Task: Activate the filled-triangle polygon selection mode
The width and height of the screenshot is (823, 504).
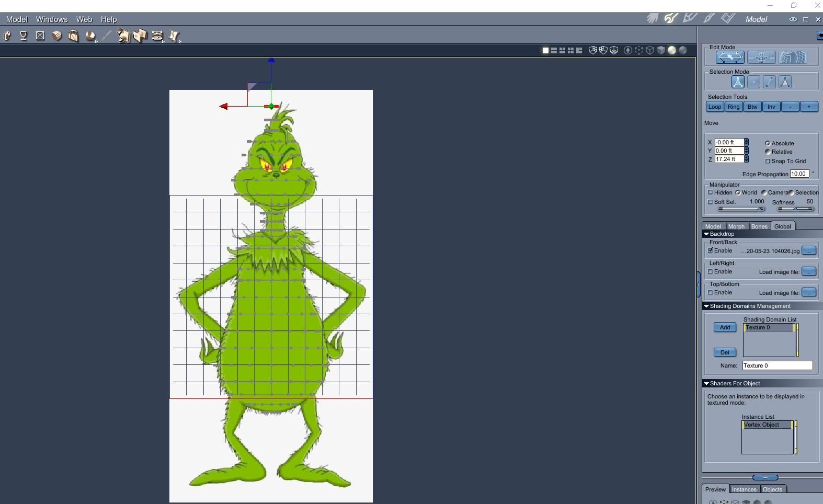Action: pyautogui.click(x=785, y=82)
